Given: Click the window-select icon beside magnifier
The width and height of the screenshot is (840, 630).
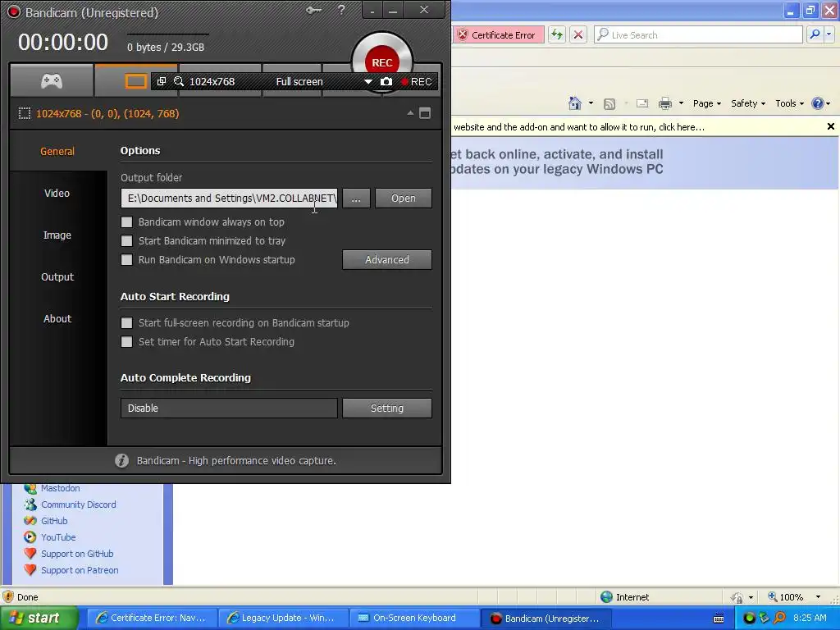Looking at the screenshot, I should [x=162, y=81].
